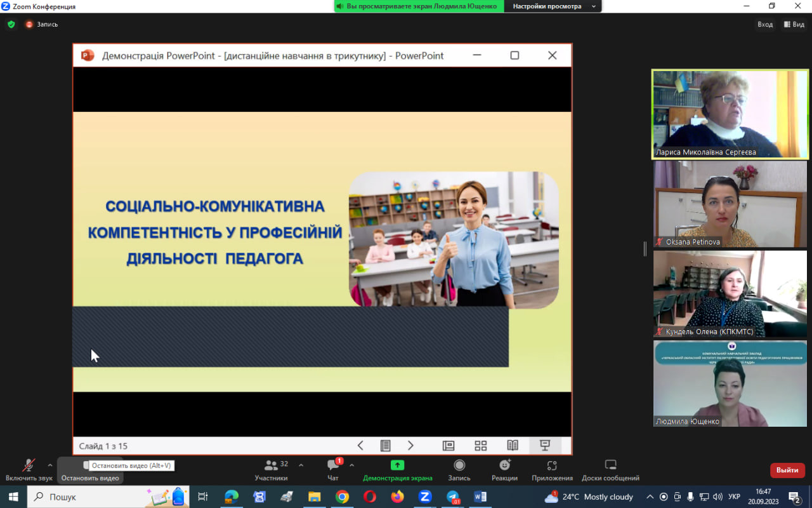The image size is (812, 508).
Task: Click the Вход sign-in button at top right
Action: click(x=765, y=24)
